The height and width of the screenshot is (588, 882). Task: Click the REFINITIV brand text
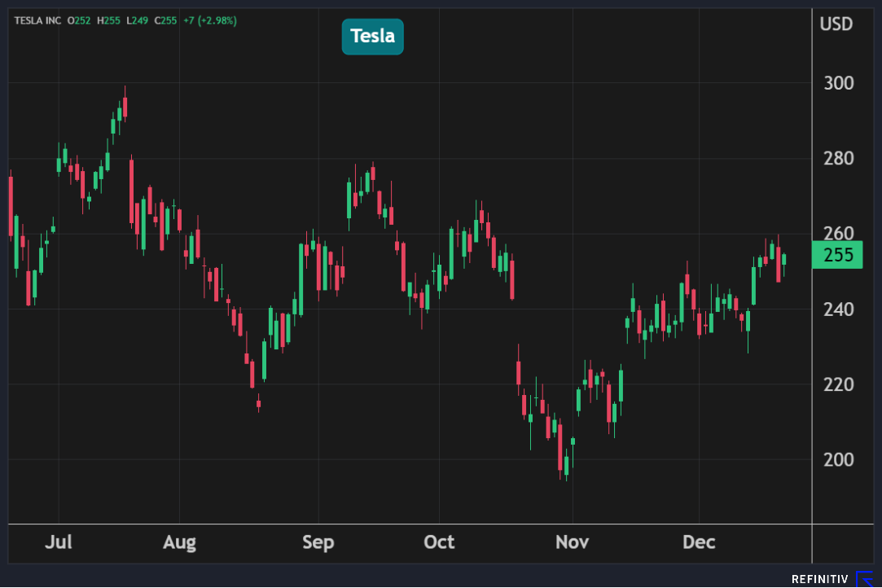click(x=820, y=579)
